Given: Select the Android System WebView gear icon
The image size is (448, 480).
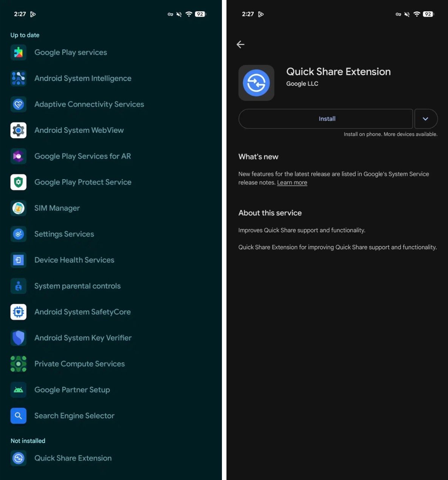Looking at the screenshot, I should point(18,130).
